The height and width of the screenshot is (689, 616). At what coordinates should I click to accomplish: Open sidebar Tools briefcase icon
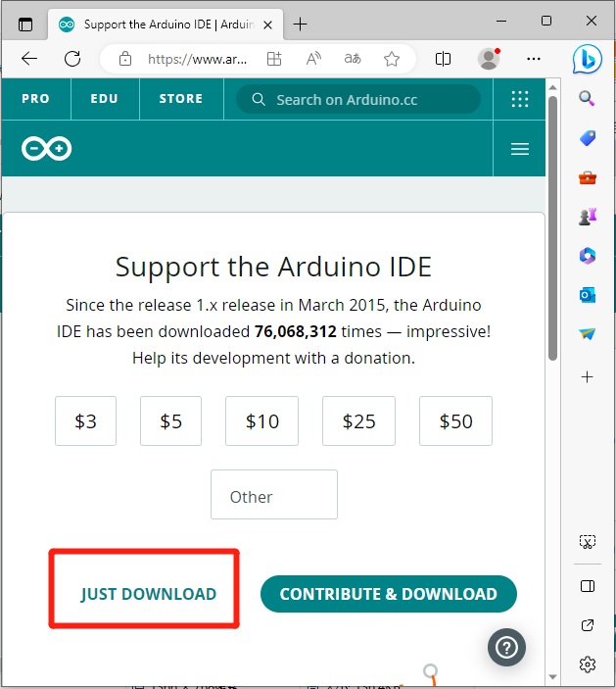[x=588, y=177]
